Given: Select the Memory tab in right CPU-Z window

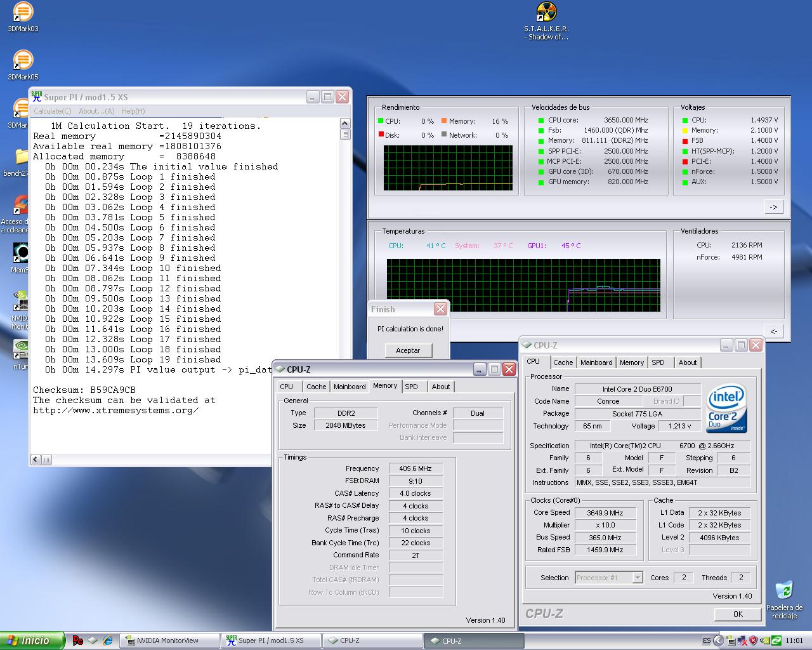Looking at the screenshot, I should pos(632,362).
